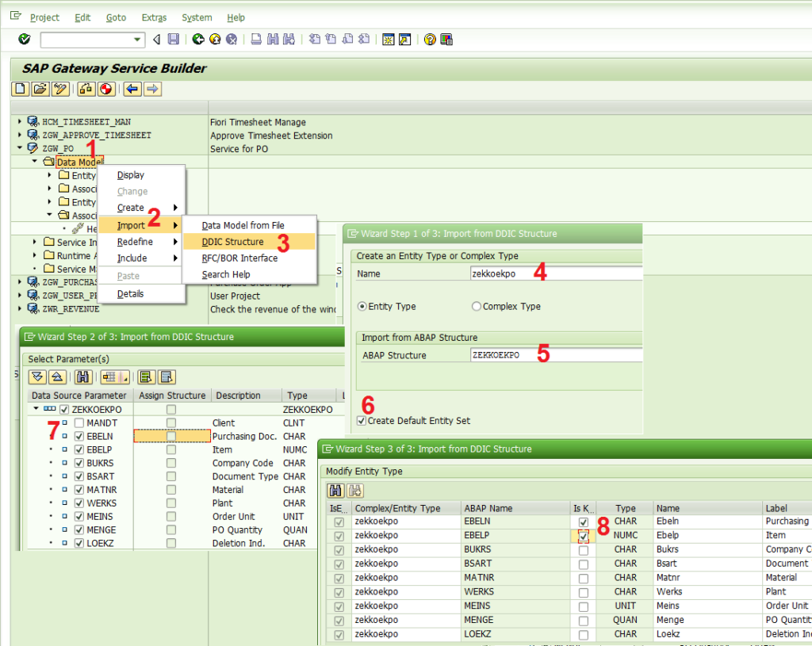
Task: Click the command input field
Action: [x=86, y=40]
